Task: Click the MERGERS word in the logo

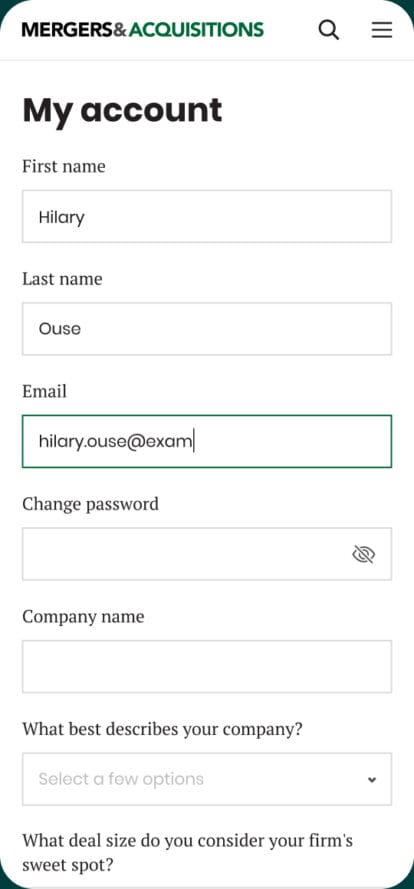Action: 67,29
